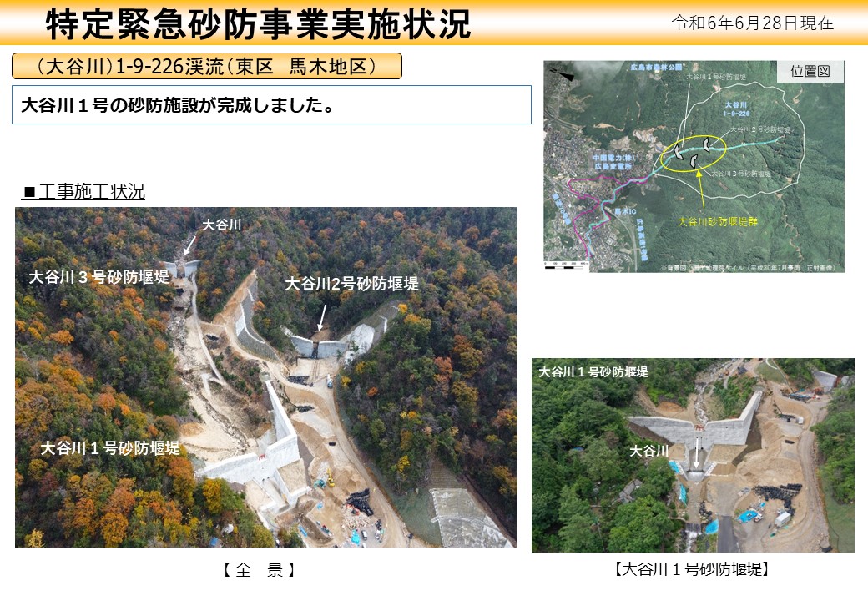868x601 pixels.
Task: Click the white downward arrow in the right photo
Action: coord(699,452)
